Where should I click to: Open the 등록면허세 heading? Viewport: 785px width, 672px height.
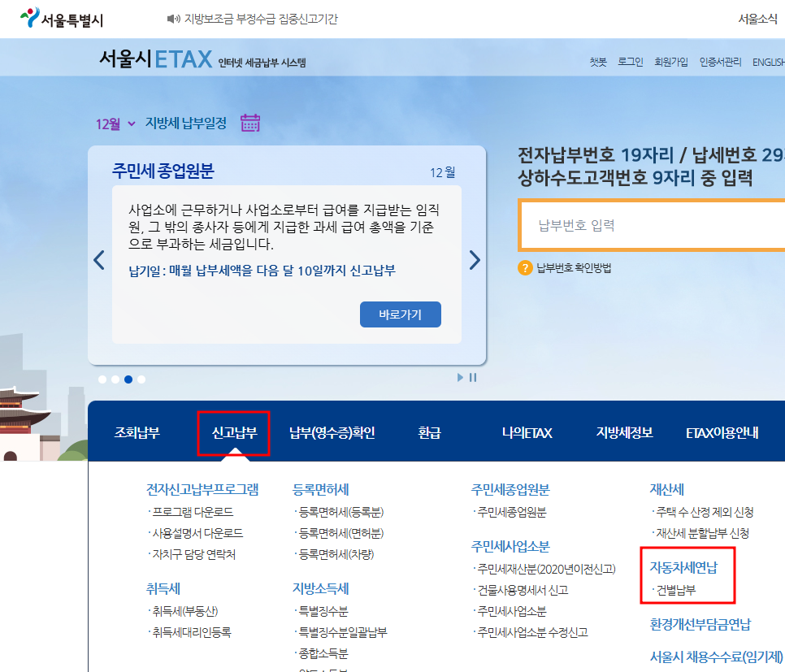point(321,489)
